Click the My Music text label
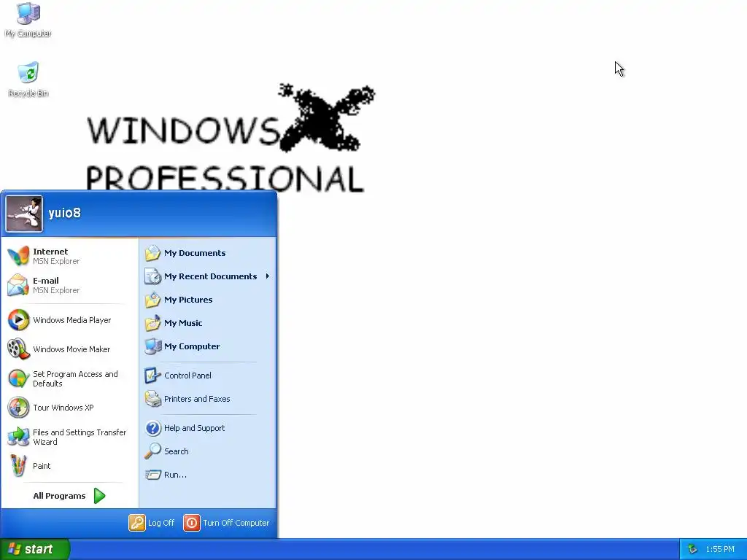Image resolution: width=747 pixels, height=560 pixels. coord(183,323)
